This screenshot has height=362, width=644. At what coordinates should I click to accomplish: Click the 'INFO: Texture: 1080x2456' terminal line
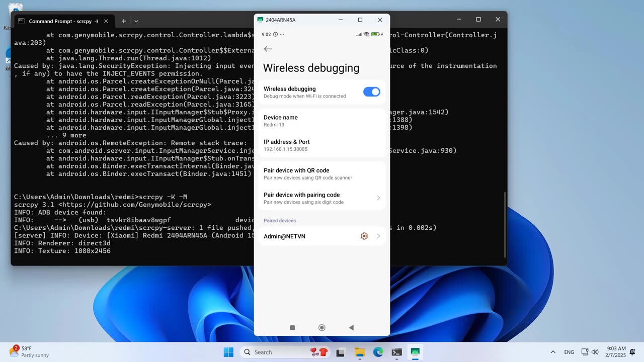(62, 251)
